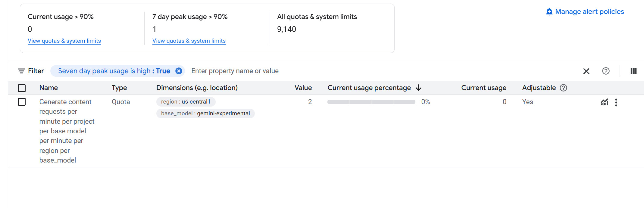644x208 pixels.
Task: Open Manage alert policies link
Action: [589, 12]
